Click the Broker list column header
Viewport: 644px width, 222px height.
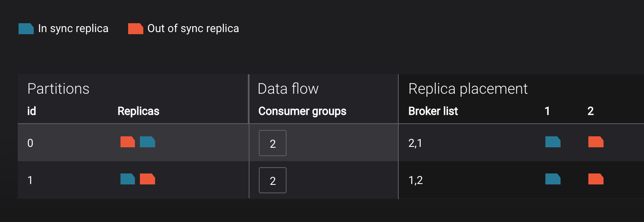point(433,111)
